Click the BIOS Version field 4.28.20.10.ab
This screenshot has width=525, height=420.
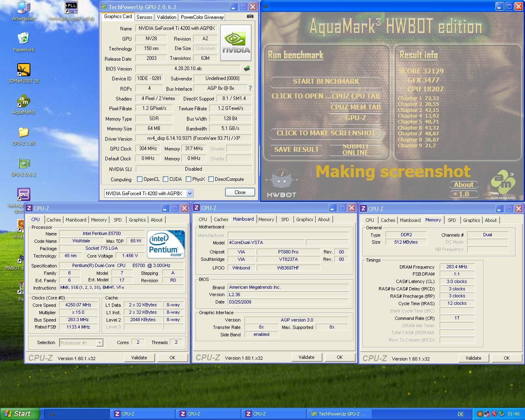coord(188,68)
